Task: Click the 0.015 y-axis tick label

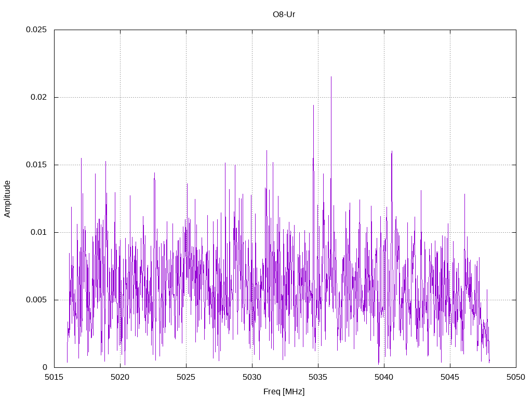Action: 36,165
